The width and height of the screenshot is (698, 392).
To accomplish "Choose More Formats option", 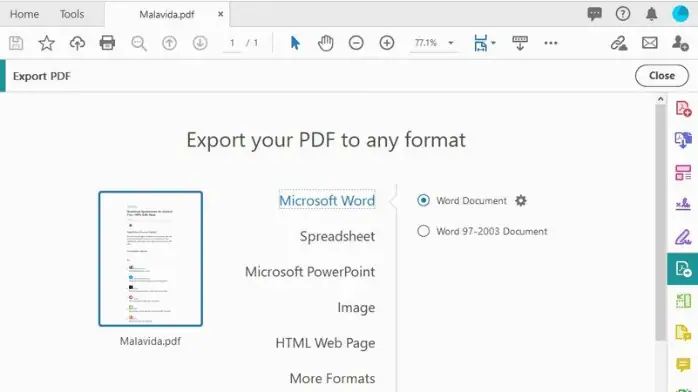I will (333, 379).
